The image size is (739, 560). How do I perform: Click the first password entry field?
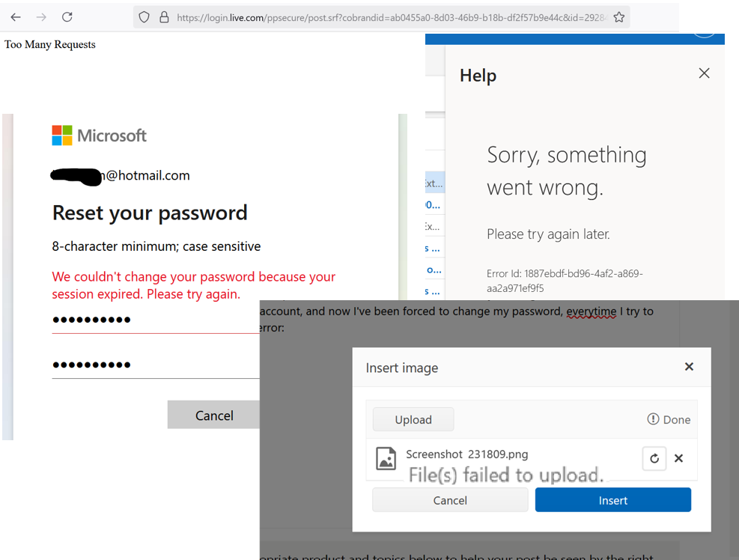pos(150,320)
